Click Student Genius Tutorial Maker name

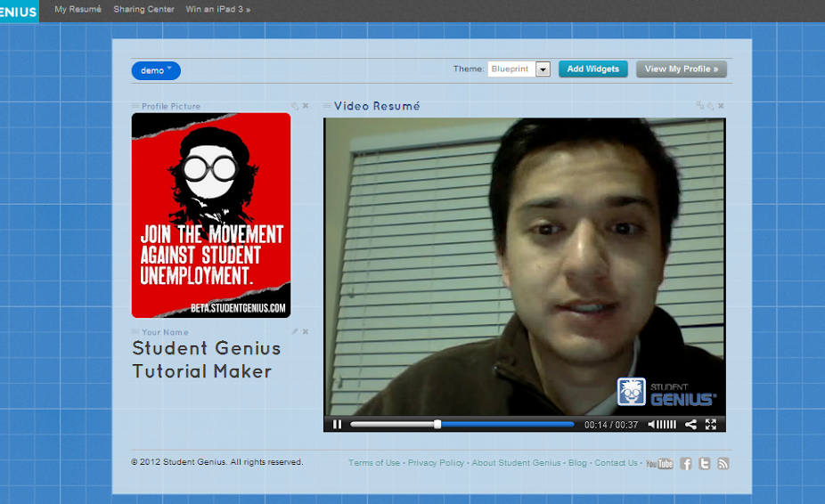pyautogui.click(x=207, y=360)
